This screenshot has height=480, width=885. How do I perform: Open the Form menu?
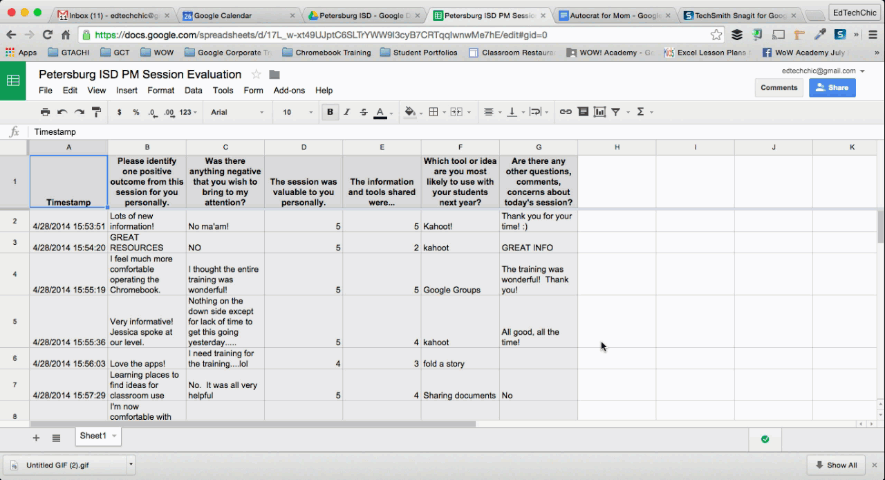click(253, 90)
